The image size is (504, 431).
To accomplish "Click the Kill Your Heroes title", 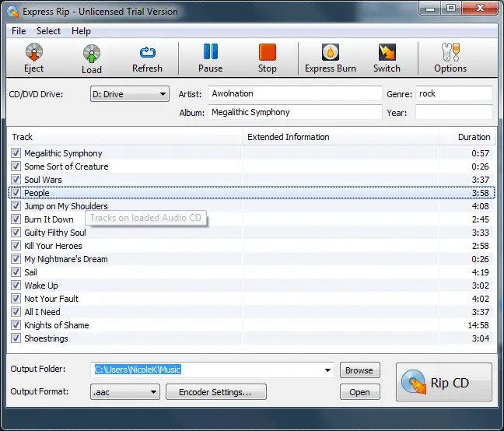I will (54, 246).
